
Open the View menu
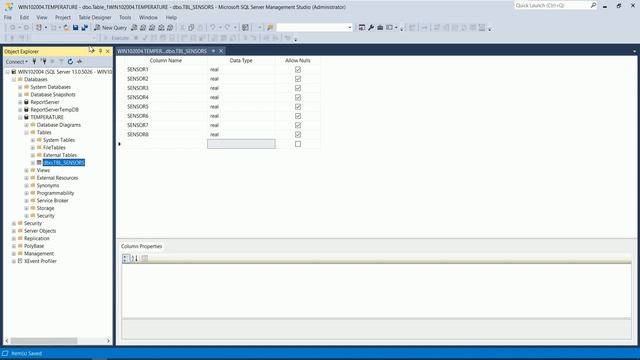pos(42,18)
